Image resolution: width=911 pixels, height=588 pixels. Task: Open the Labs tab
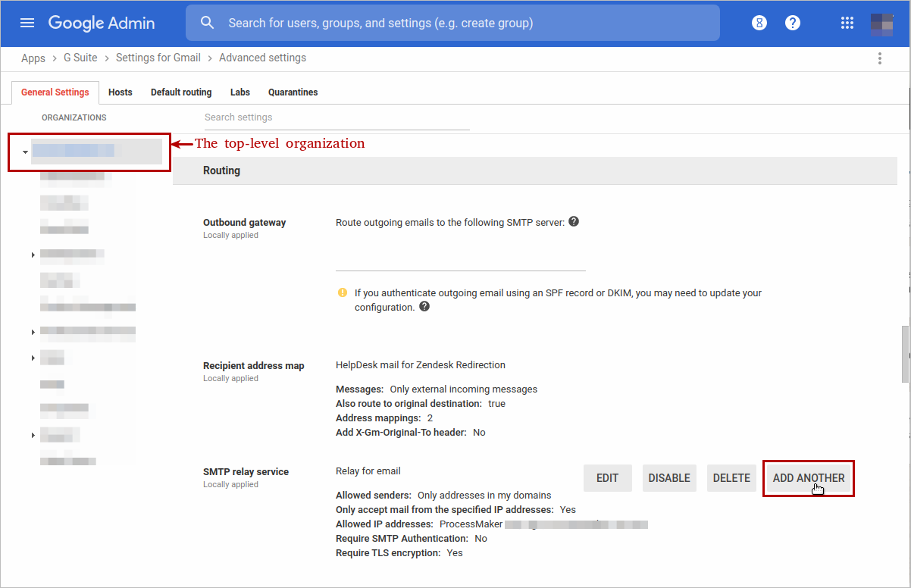pyautogui.click(x=240, y=92)
